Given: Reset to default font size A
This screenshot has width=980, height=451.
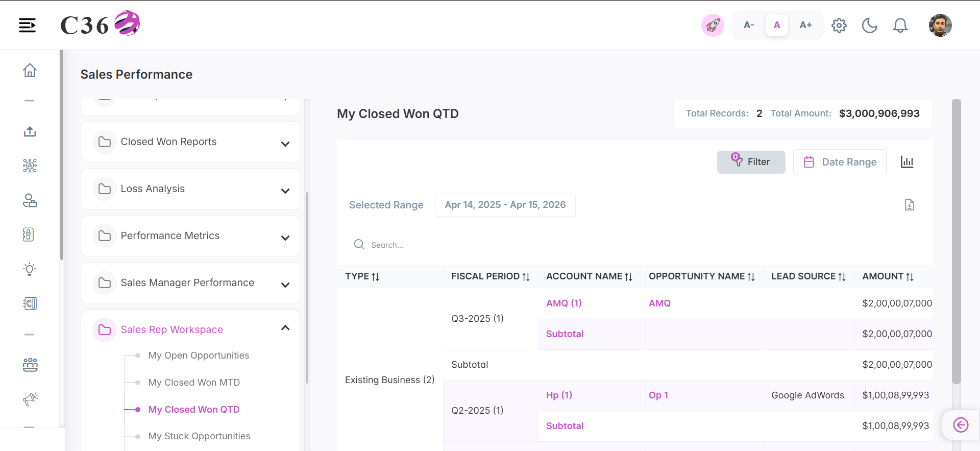Looking at the screenshot, I should point(777,25).
